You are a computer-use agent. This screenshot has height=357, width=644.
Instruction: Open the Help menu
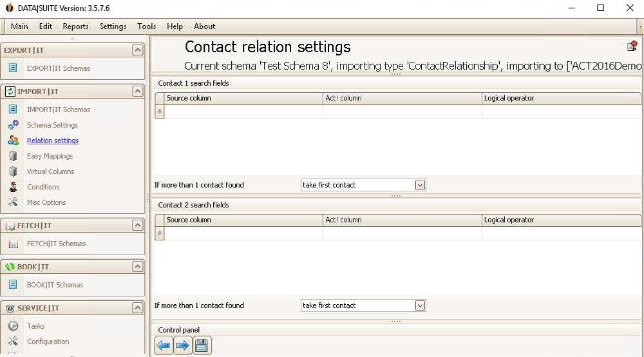(175, 26)
